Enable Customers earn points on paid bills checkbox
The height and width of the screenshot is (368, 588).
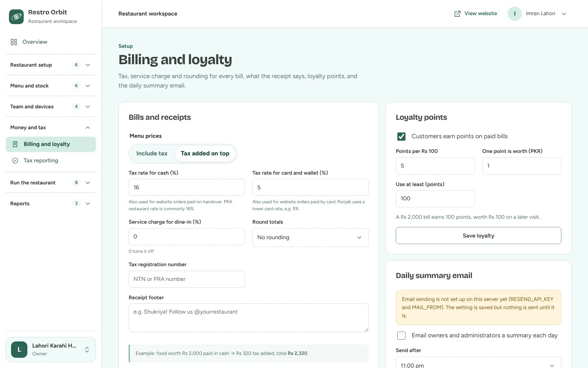401,136
